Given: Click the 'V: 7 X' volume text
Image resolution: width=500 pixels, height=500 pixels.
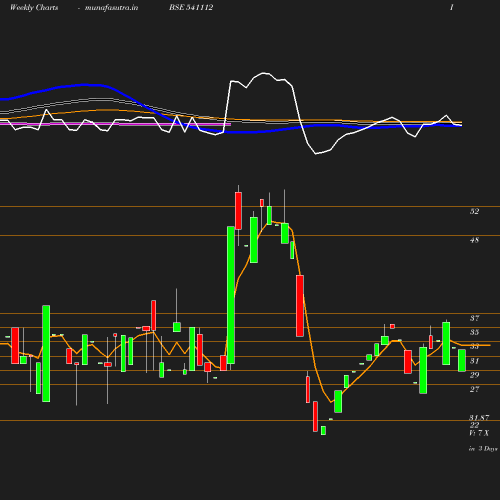Looking at the screenshot, I should pos(479,433).
